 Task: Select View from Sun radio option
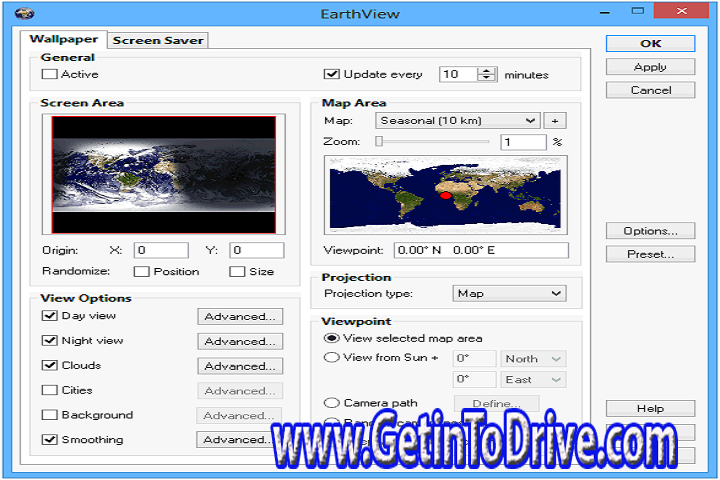(332, 357)
